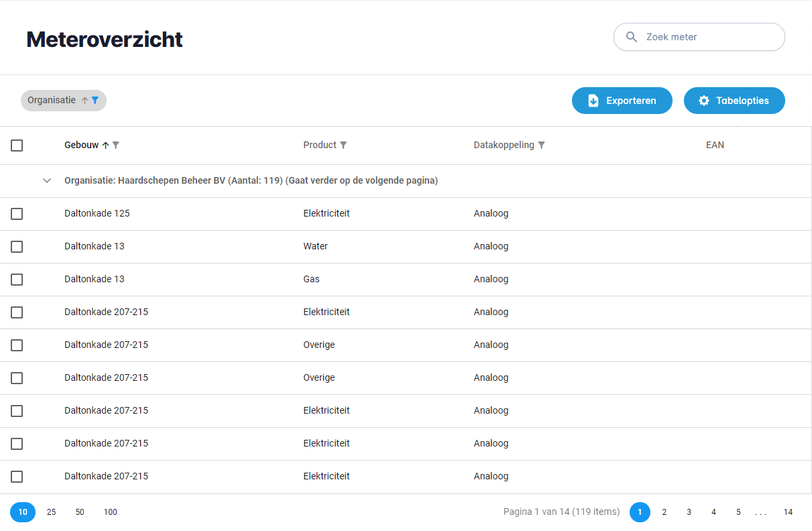Click the filter icon in the Organisatie chip

click(96, 100)
